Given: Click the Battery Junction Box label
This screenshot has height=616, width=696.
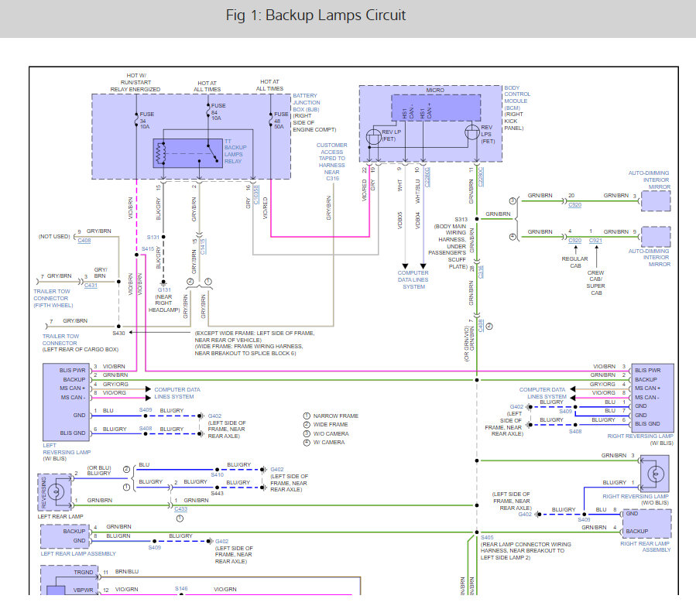Looking at the screenshot, I should click(x=308, y=103).
